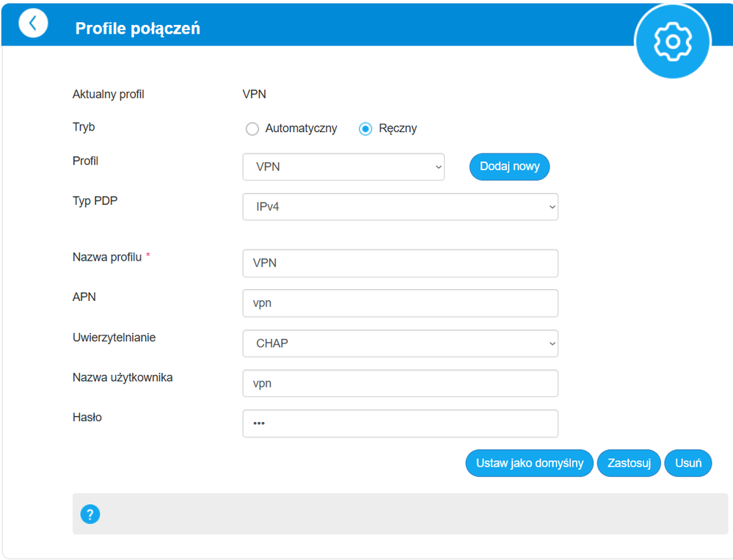
Task: Click the Automatyczny label text
Action: click(x=301, y=128)
